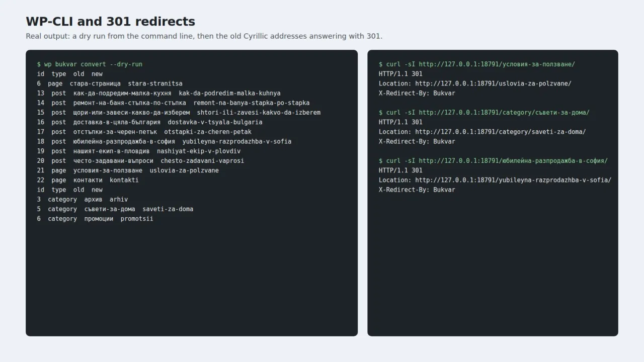The image size is (644, 362).
Task: Click the subtitle starting with "Real output: a dry run"
Action: pos(204,36)
